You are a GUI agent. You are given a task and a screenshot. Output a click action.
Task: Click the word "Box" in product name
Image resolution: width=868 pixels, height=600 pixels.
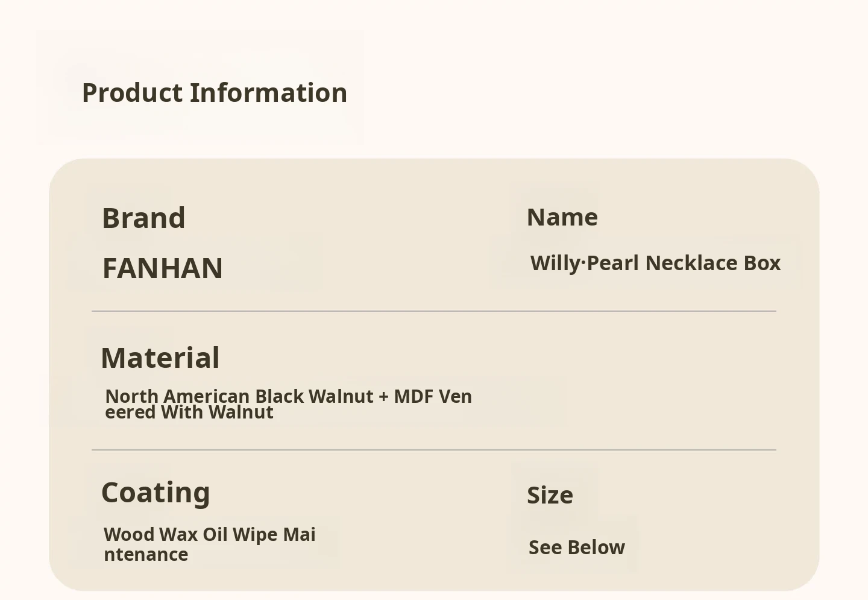coord(762,264)
